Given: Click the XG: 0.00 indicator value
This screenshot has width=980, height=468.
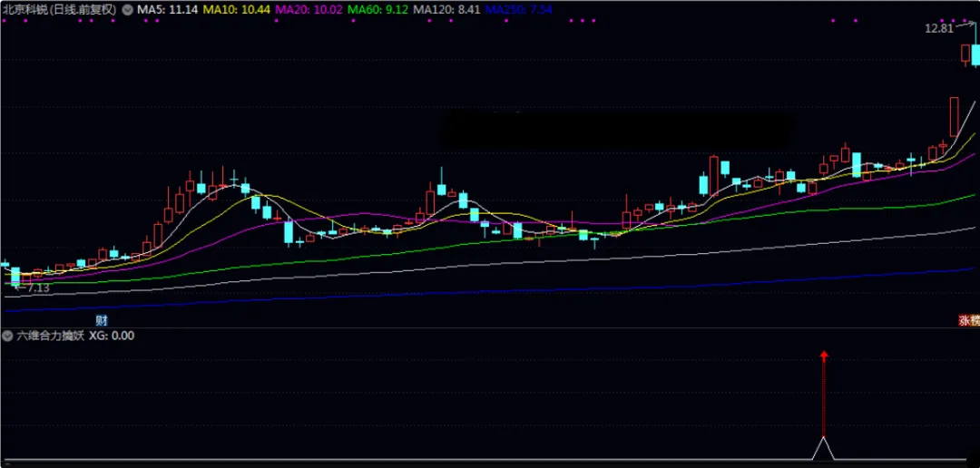Looking at the screenshot, I should pyautogui.click(x=112, y=336).
